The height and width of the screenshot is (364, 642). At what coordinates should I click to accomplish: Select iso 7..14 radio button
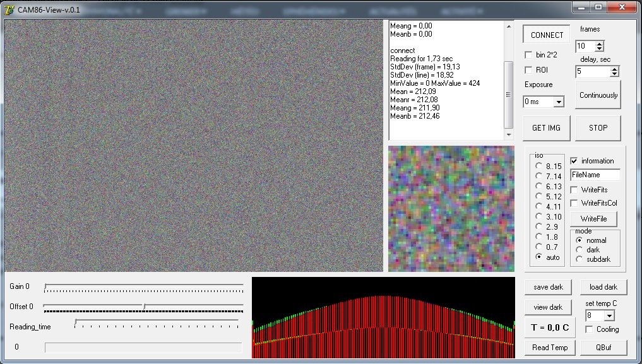click(x=539, y=176)
